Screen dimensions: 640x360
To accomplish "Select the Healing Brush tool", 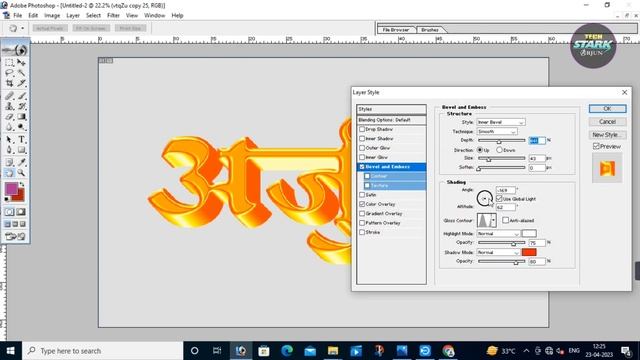I will click(9, 96).
